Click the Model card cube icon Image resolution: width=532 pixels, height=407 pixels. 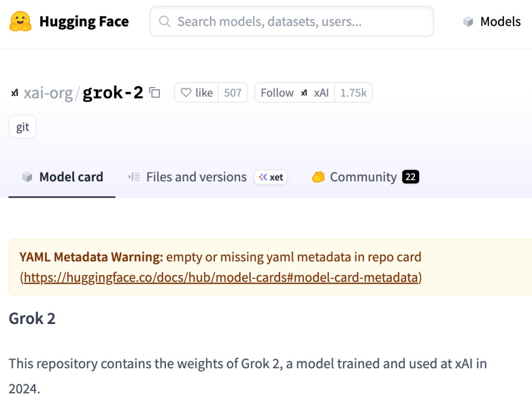pos(27,177)
